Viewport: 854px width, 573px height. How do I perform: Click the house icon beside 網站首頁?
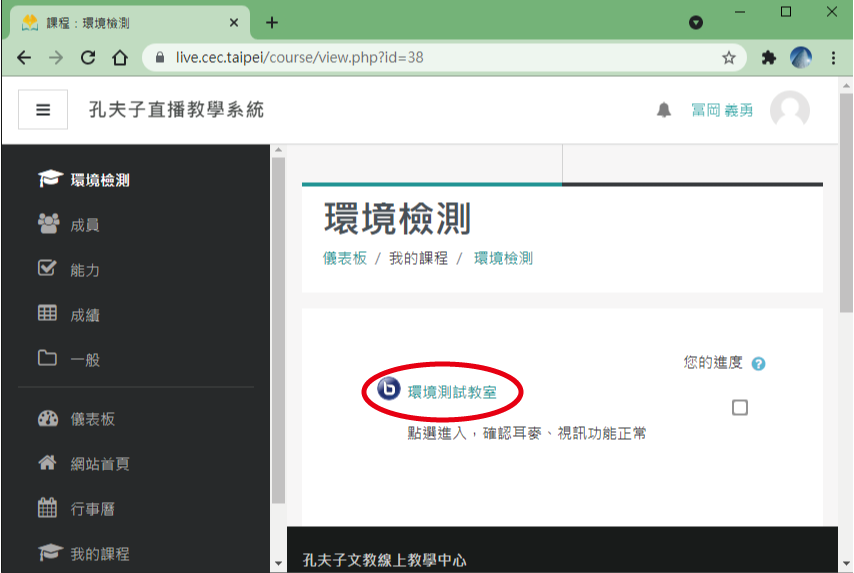[x=47, y=462]
